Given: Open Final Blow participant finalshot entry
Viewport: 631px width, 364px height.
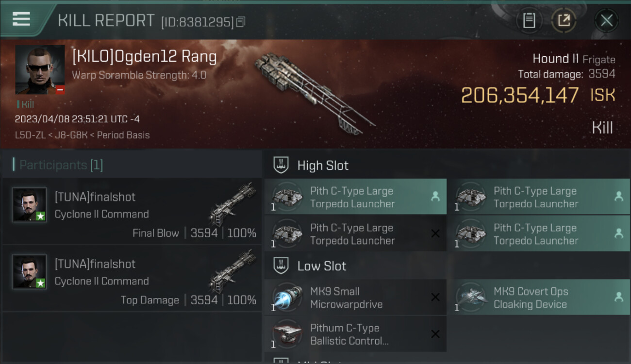Looking at the screenshot, I should pyautogui.click(x=132, y=211).
